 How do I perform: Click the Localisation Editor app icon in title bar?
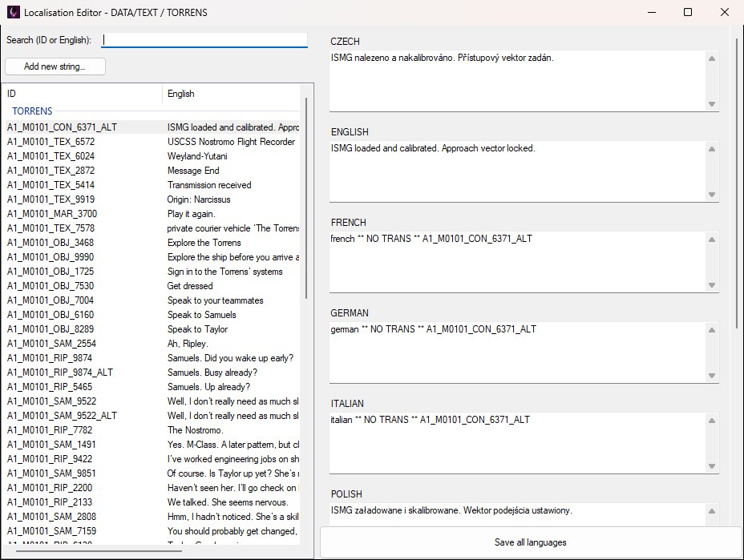click(x=14, y=12)
